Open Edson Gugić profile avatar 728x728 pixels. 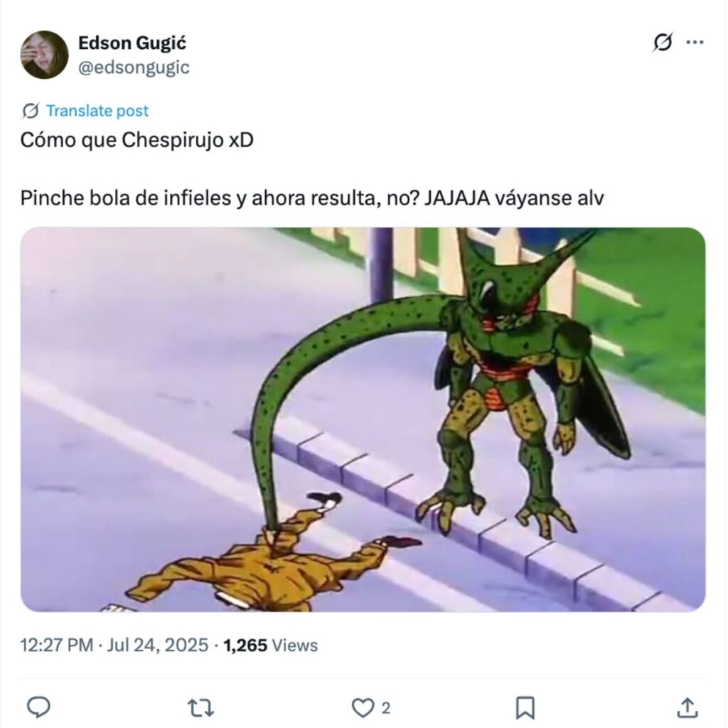click(44, 55)
